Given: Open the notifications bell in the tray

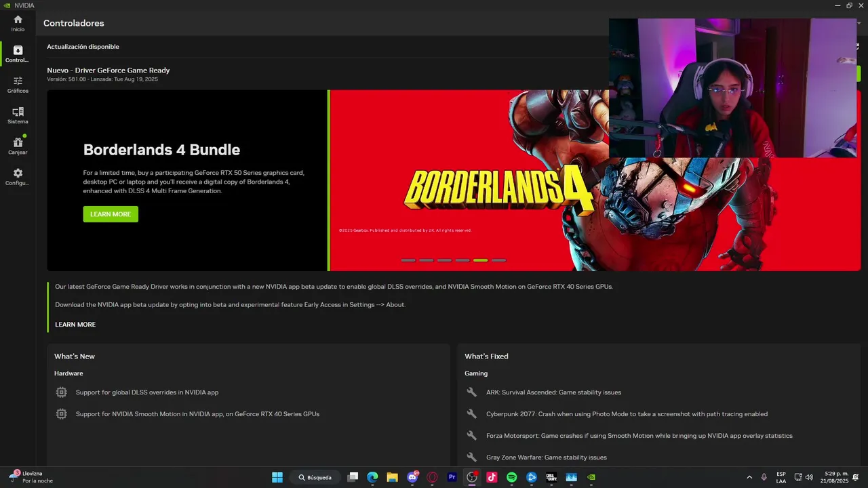Looking at the screenshot, I should click(856, 477).
